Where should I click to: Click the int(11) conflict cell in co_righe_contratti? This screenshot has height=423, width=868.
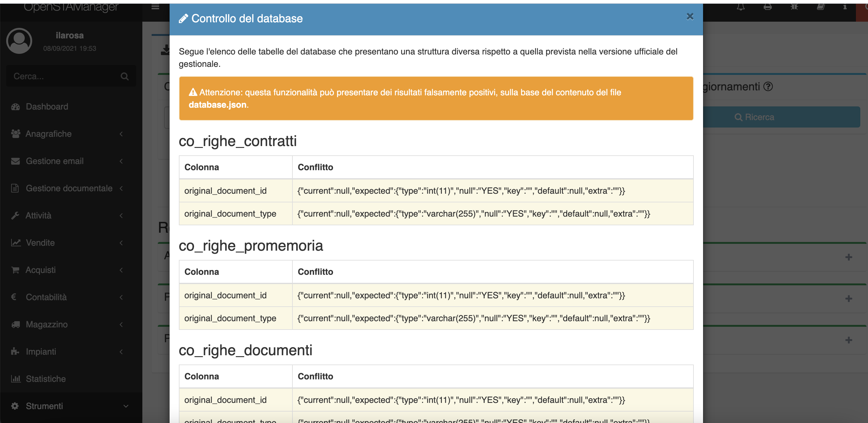pos(493,191)
